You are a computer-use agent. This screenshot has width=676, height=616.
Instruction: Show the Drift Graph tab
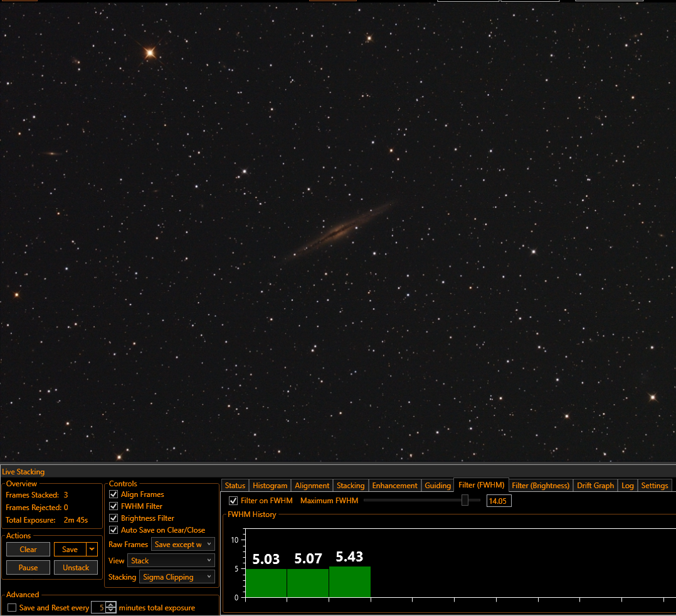pyautogui.click(x=595, y=486)
